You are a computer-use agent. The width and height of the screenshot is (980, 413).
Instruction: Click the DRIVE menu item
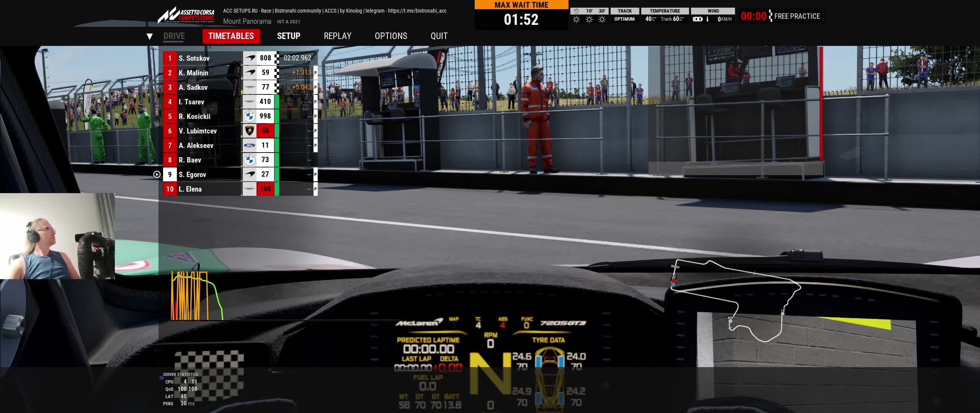click(x=174, y=36)
